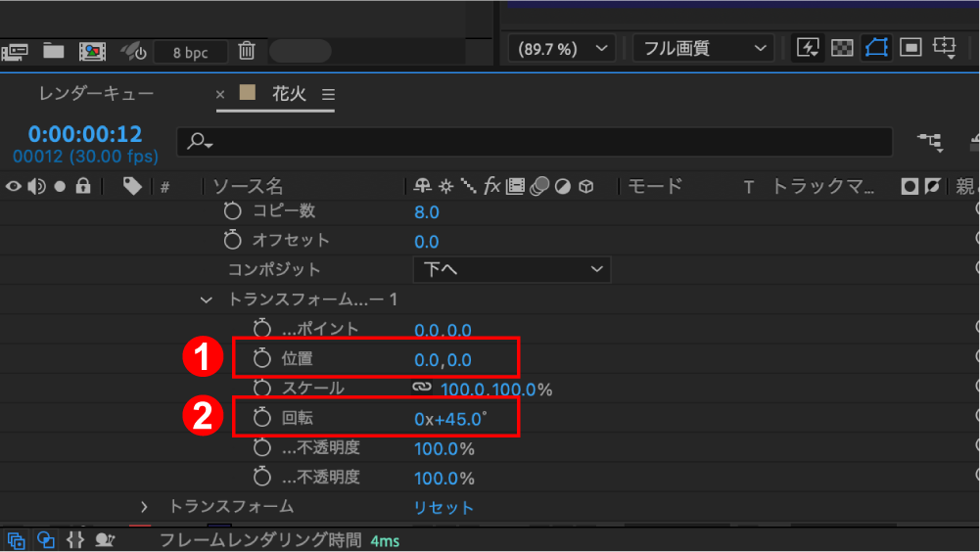Click the リセット link for トランスフォーム
This screenshot has width=980, height=552.
(443, 508)
